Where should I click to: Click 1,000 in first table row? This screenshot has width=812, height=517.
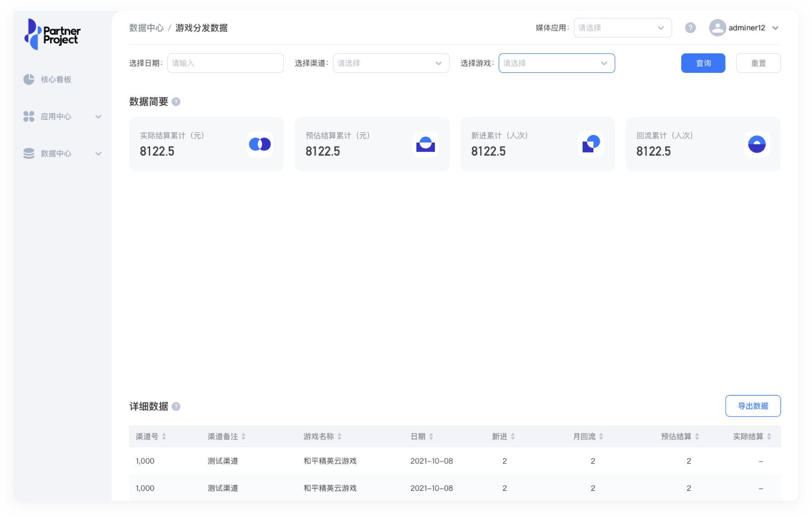pyautogui.click(x=145, y=461)
